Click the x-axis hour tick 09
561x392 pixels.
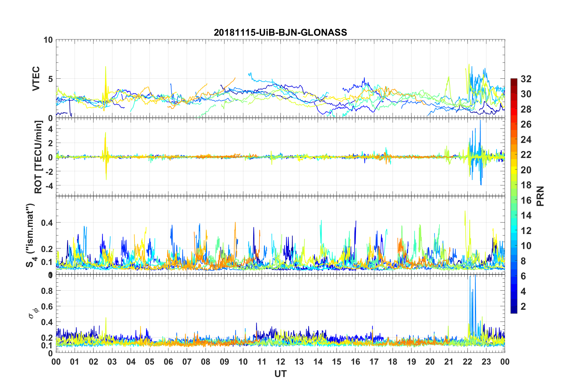point(224,362)
